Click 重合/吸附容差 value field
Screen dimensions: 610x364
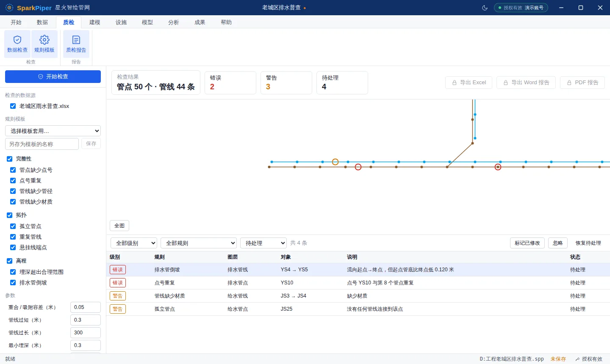(x=86, y=307)
